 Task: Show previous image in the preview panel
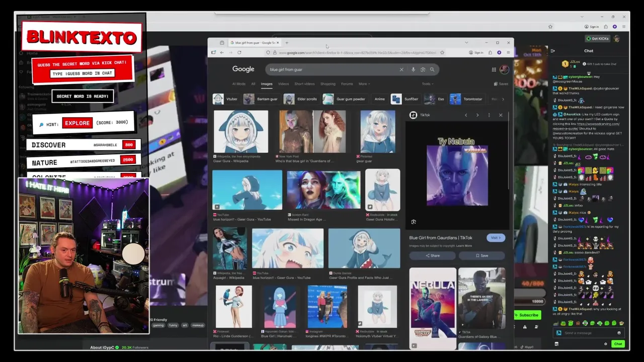click(466, 115)
